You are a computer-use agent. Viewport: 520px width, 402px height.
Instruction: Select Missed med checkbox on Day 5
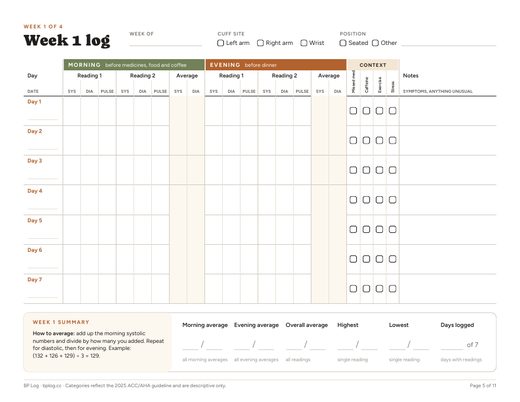(353, 229)
